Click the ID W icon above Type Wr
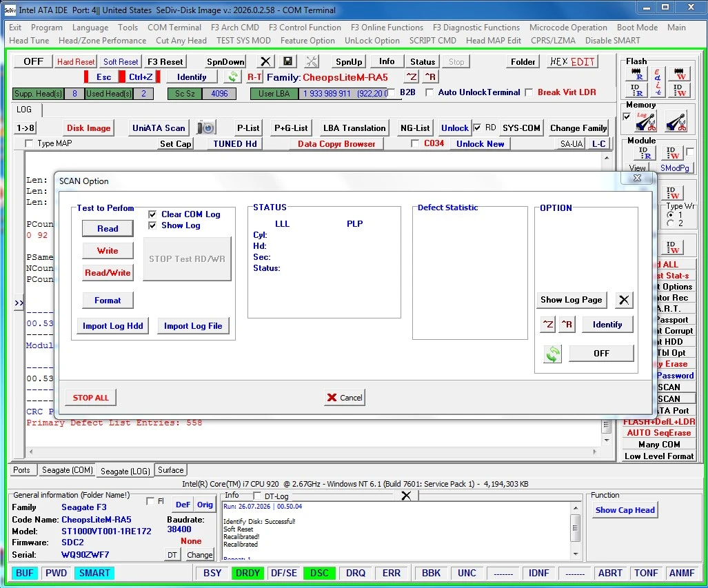The width and height of the screenshot is (708, 588). point(672,193)
